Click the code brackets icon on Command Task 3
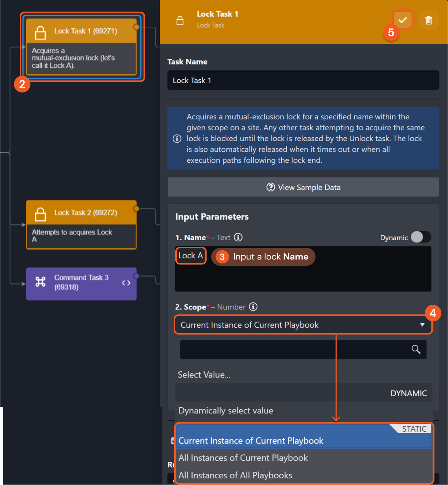448x485 pixels. 126,283
